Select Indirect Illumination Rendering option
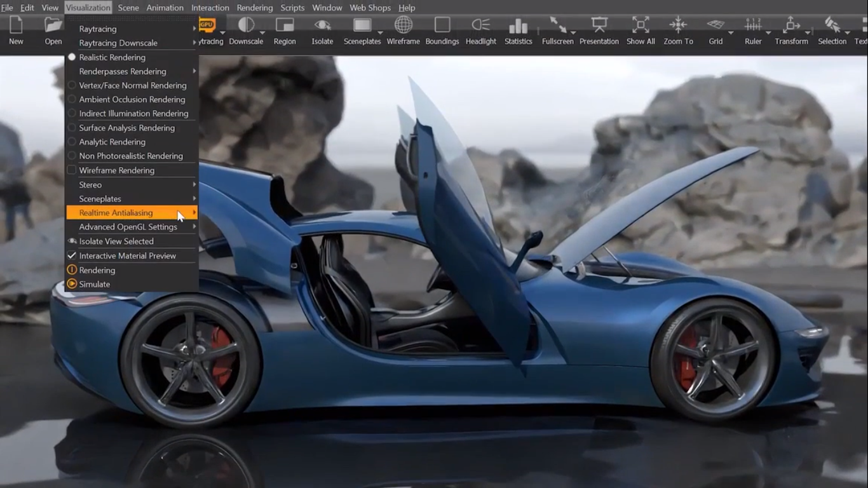 pyautogui.click(x=132, y=113)
